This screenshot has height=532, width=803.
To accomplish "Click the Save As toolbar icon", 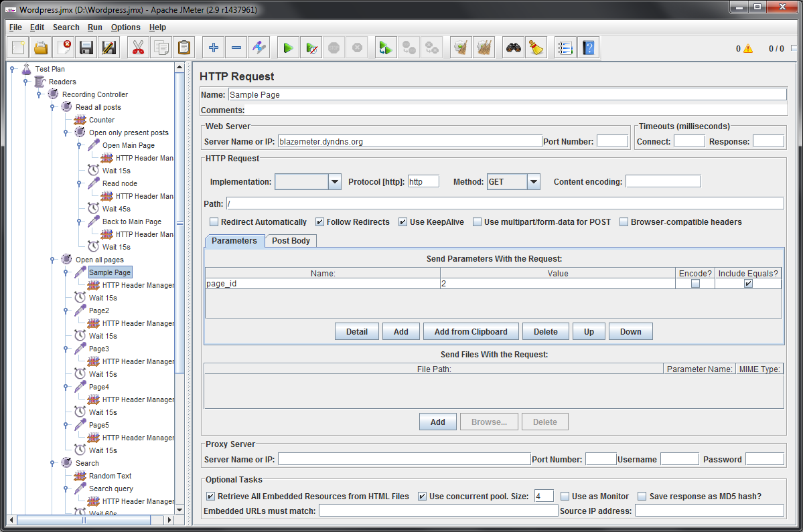I will point(109,48).
